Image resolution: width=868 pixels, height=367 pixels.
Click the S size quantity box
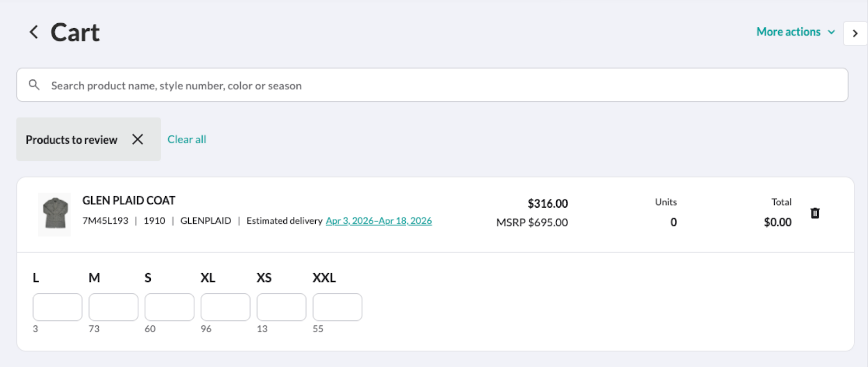coord(169,307)
